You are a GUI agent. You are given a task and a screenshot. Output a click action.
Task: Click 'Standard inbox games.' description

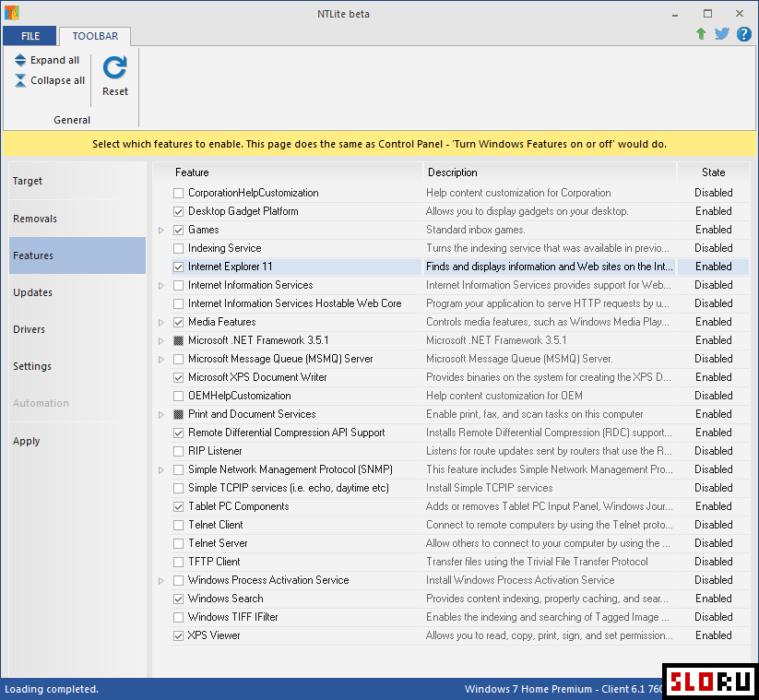(x=475, y=230)
